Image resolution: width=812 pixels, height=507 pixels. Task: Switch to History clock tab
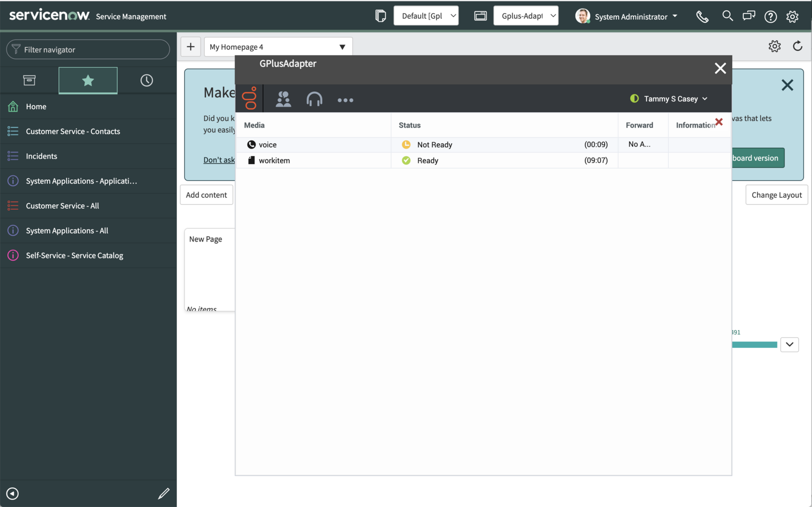(x=147, y=80)
